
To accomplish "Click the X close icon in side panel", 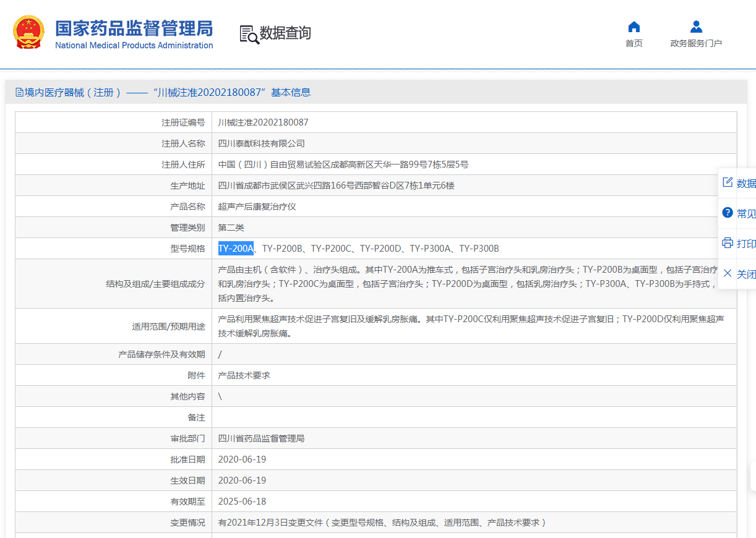I will click(x=728, y=273).
